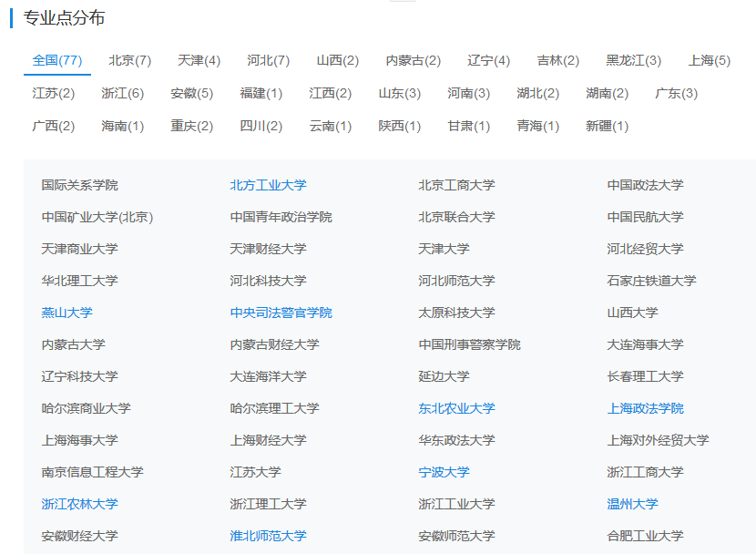This screenshot has width=756, height=554.
Task: Switch to 内蒙古(2) tab
Action: (414, 61)
